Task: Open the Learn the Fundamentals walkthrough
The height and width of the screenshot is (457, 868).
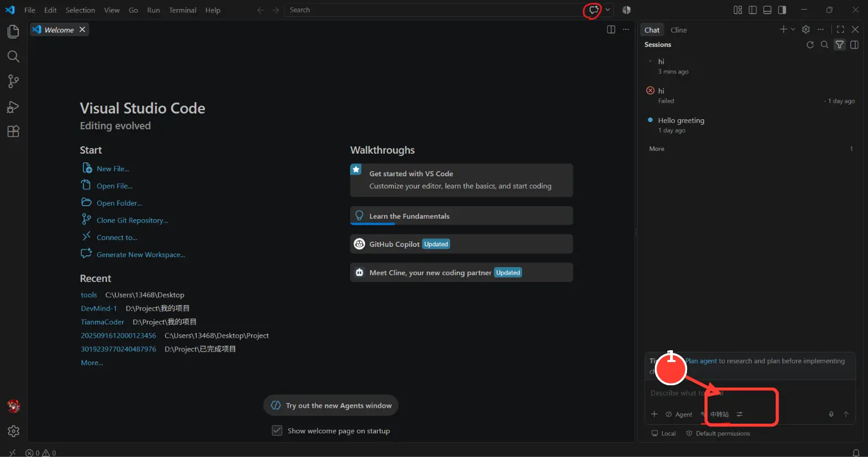Action: tap(461, 216)
